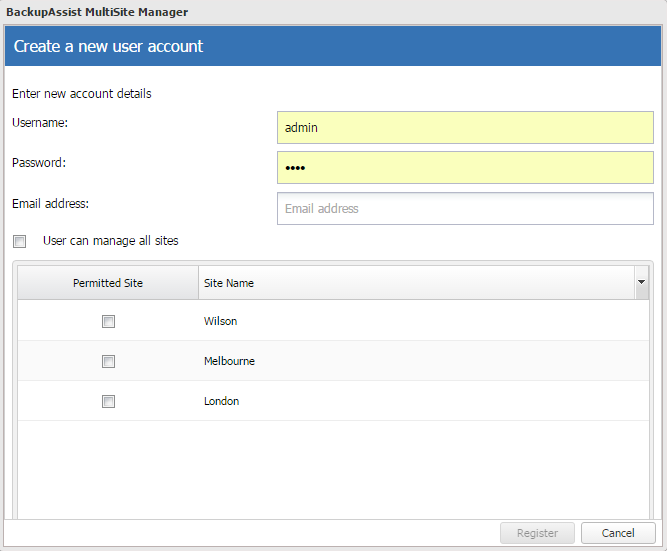667x551 pixels.
Task: Focus the Email address input field
Action: (x=465, y=208)
